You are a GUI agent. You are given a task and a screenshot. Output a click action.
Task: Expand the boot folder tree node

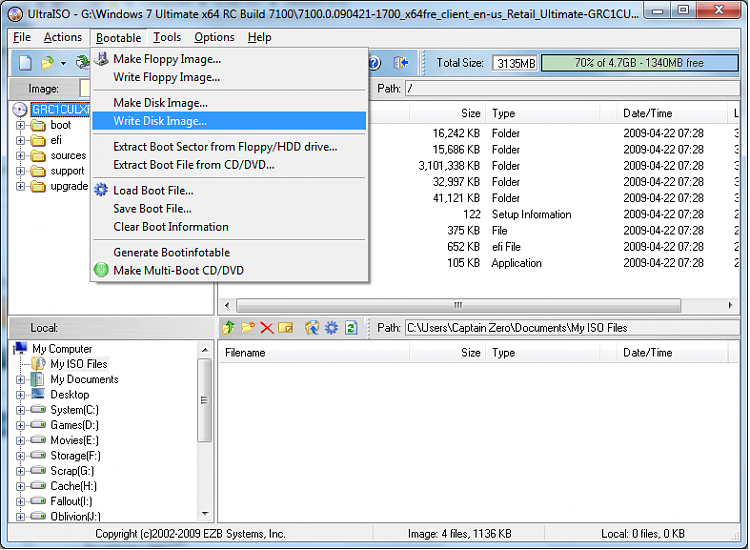pyautogui.click(x=21, y=125)
